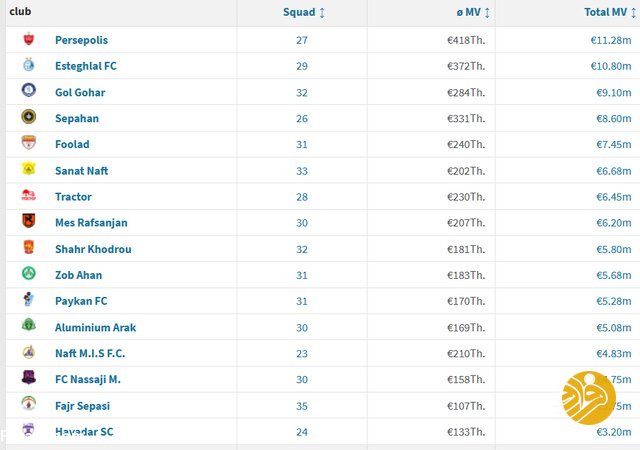
Task: Click the Sepahan club crest icon
Action: pos(28,118)
